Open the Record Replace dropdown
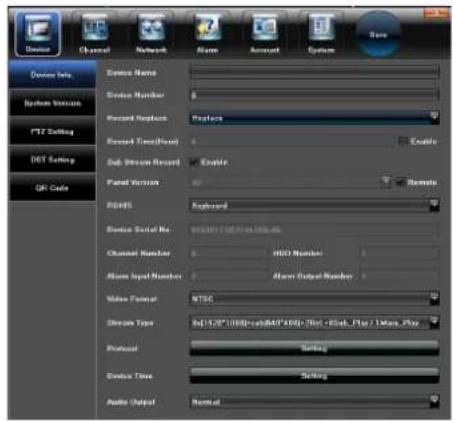Image resolution: width=453 pixels, height=421 pixels. 314,118
